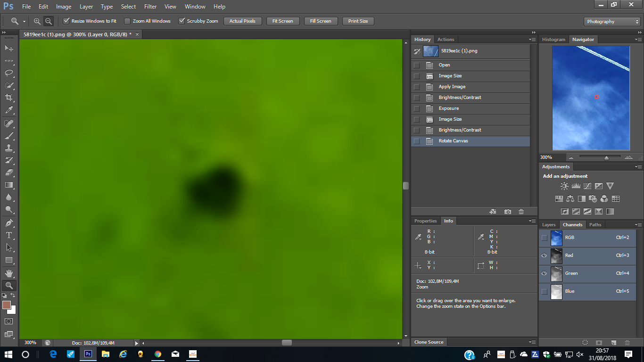Delete current state in History panel
Screen dimensions: 644x362
521,212
